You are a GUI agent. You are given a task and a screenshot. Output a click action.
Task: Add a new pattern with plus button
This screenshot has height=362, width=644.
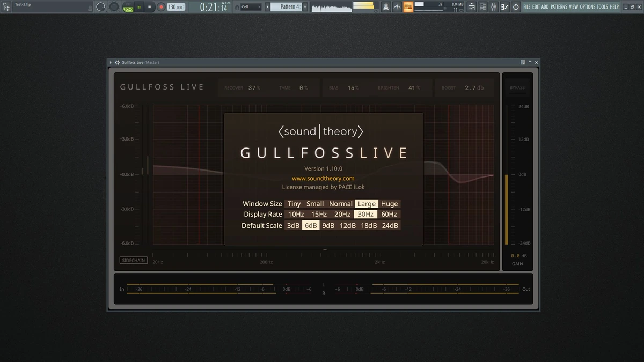click(x=305, y=7)
